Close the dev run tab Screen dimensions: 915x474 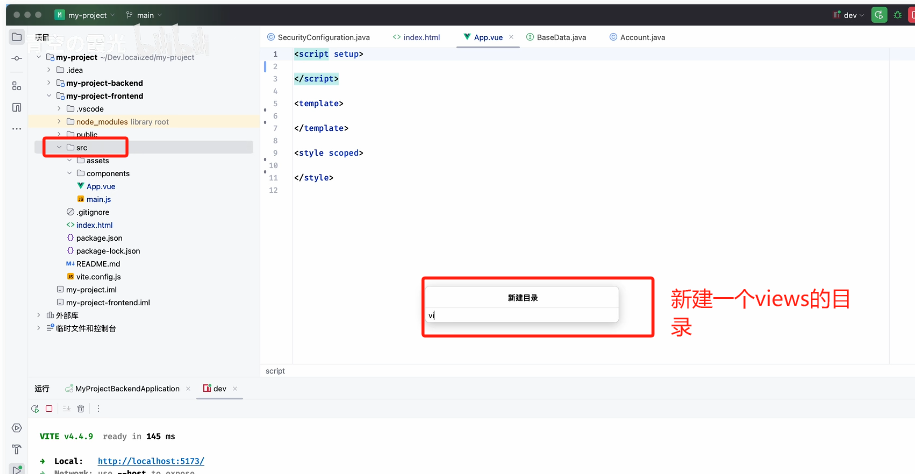(235, 388)
